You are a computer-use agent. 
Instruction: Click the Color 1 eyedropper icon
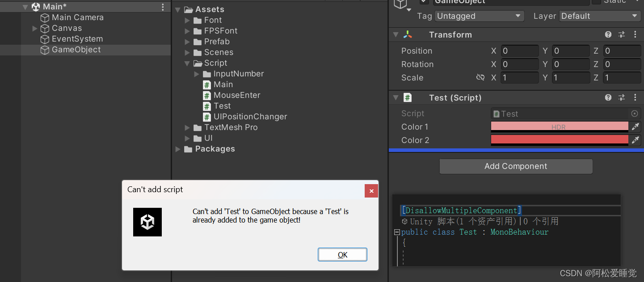tap(635, 127)
